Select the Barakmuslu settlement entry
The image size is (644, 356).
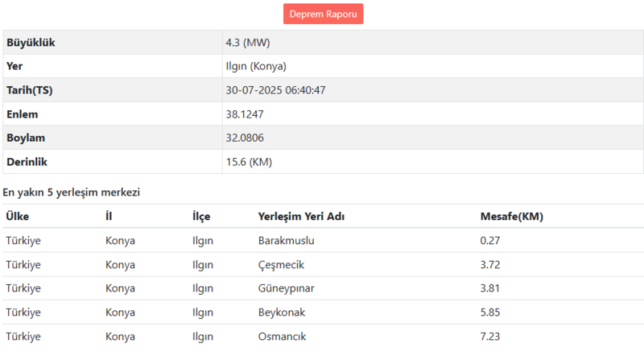(286, 240)
